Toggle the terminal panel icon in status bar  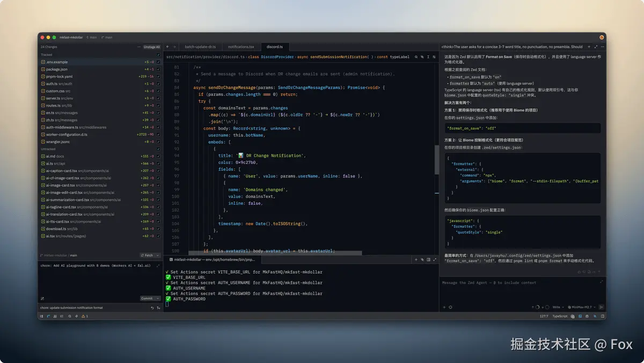(580, 316)
